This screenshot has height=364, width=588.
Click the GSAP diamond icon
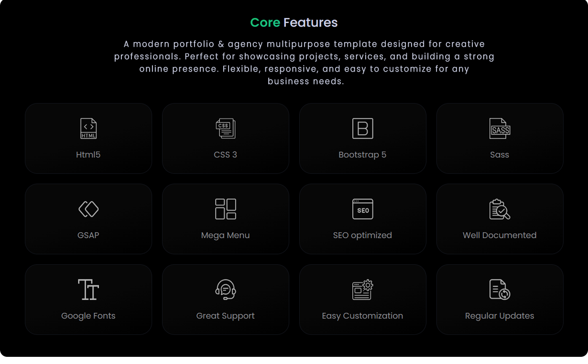88,209
